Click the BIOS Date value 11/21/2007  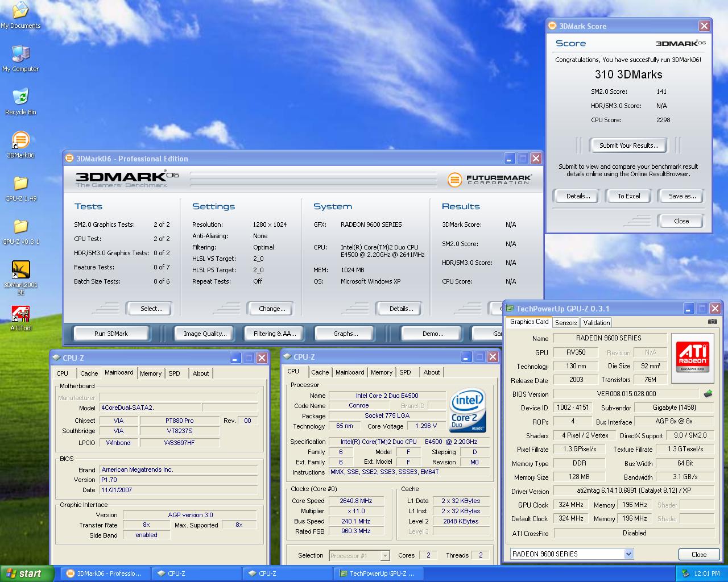[179, 490]
